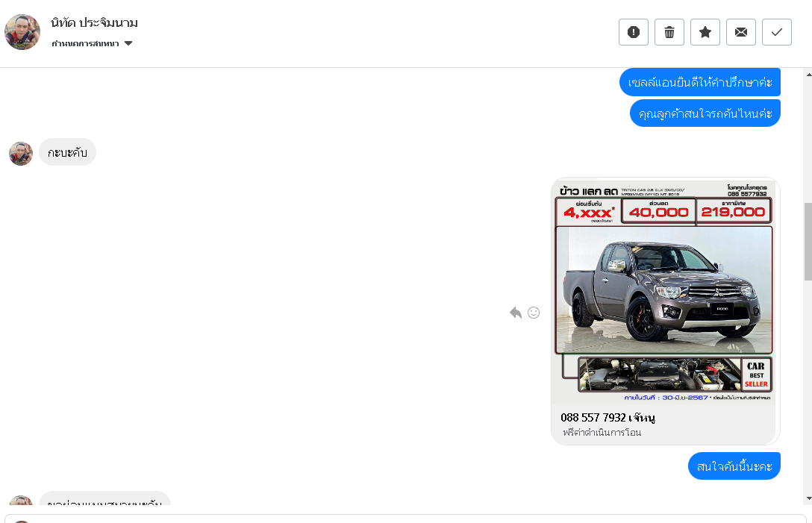812x523 pixels.
Task: React with emoji smiley icon
Action: [534, 313]
